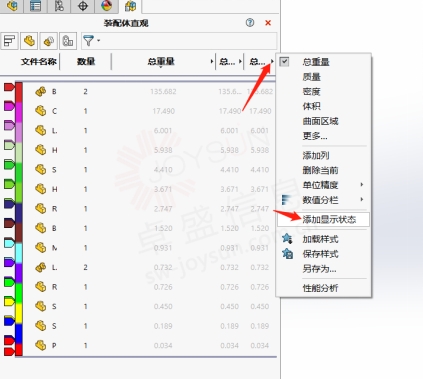The image size is (423, 380).
Task: Toggle flat/nested view toolbar icon
Action: click(x=9, y=41)
